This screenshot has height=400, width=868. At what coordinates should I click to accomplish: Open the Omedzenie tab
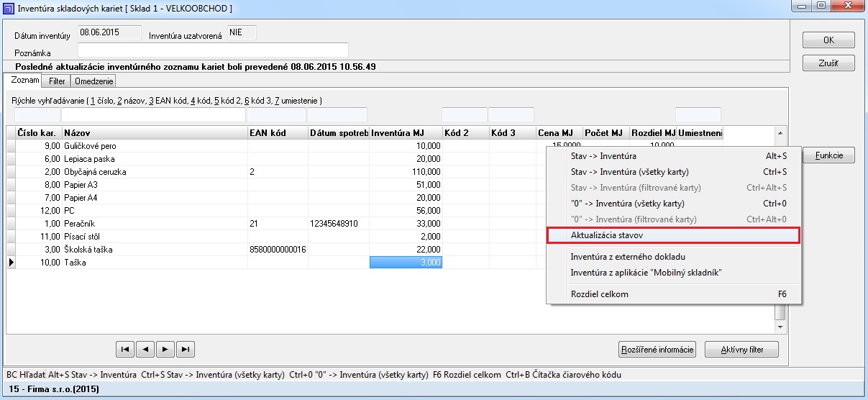(x=93, y=81)
